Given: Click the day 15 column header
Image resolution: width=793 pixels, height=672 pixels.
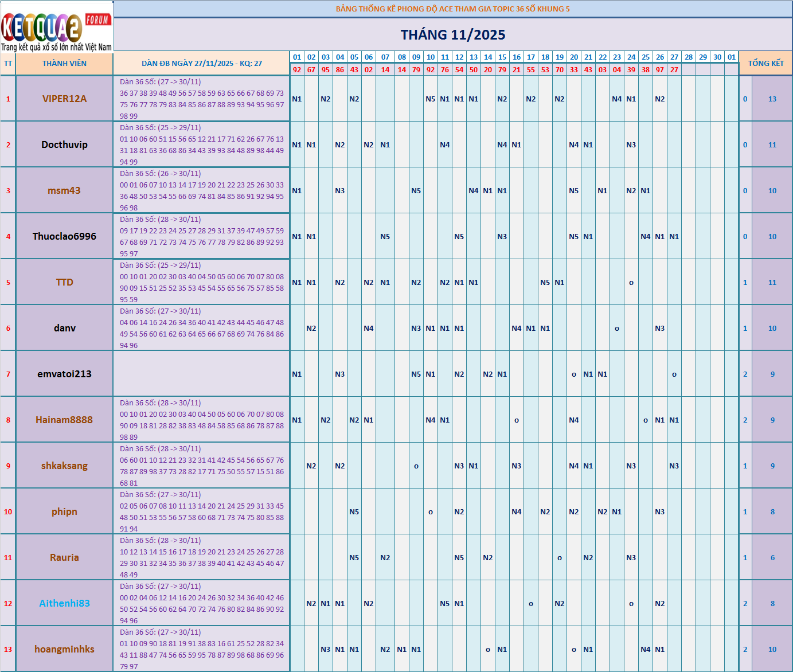Looking at the screenshot, I should click(502, 57).
